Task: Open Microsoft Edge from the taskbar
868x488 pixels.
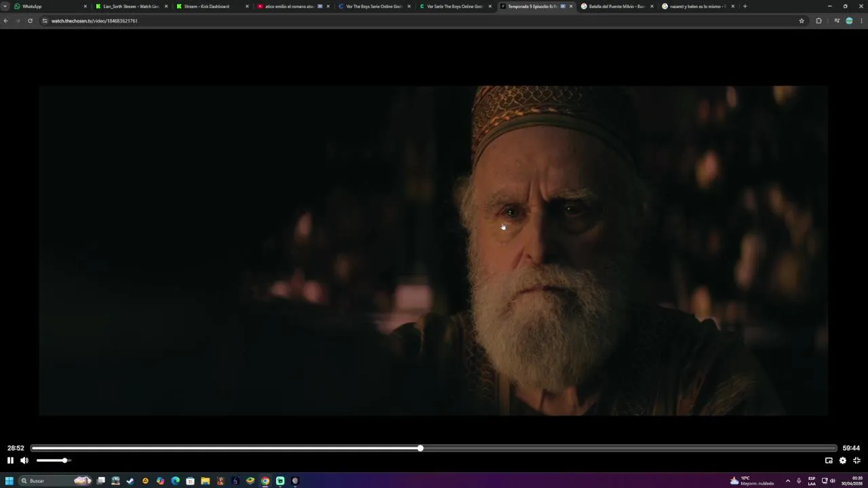Action: click(175, 481)
